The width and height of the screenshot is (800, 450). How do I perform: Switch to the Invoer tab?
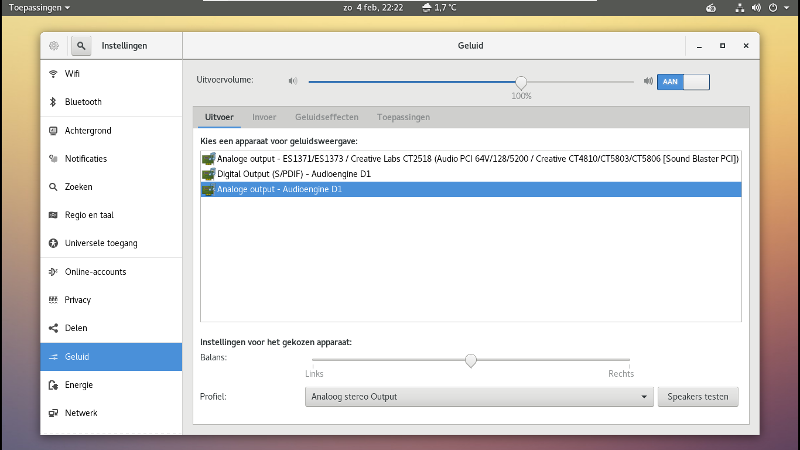[264, 117]
